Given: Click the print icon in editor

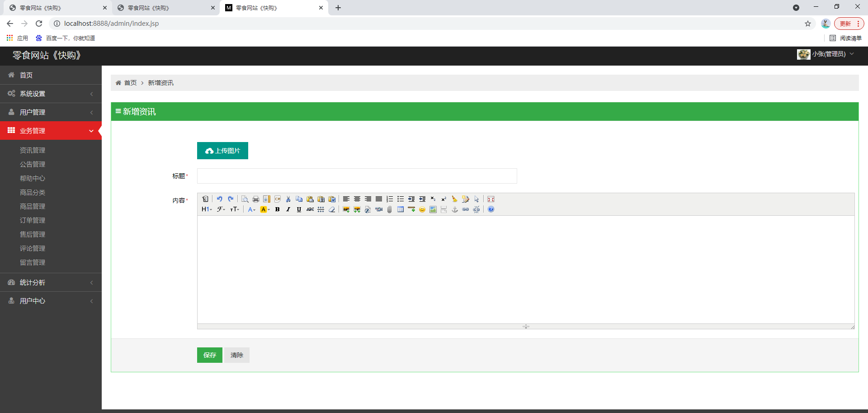Looking at the screenshot, I should coord(255,199).
